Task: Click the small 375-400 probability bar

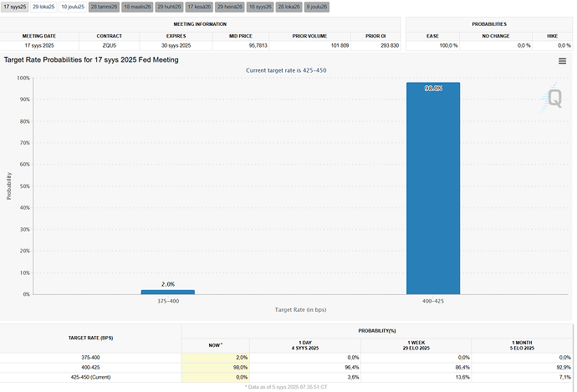Action: (167, 292)
